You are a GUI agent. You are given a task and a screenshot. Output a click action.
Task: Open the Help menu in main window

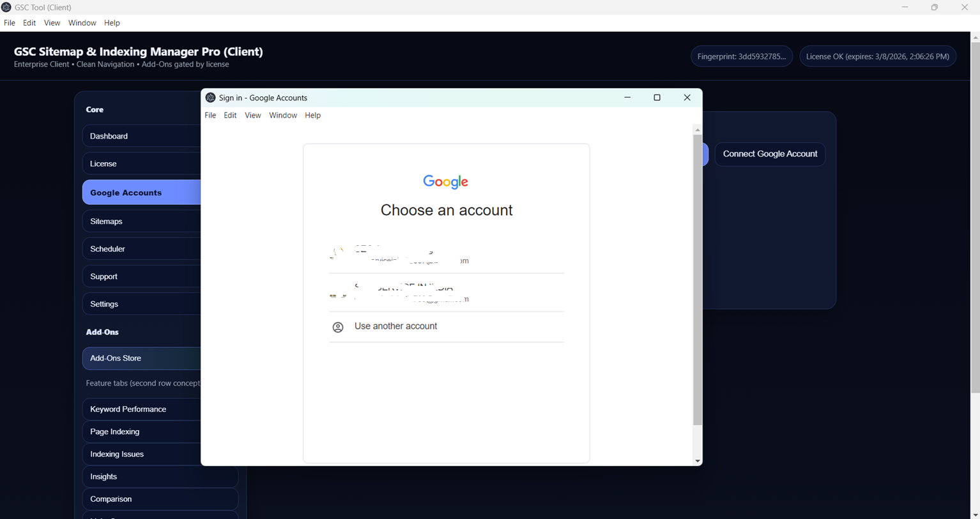tap(112, 23)
